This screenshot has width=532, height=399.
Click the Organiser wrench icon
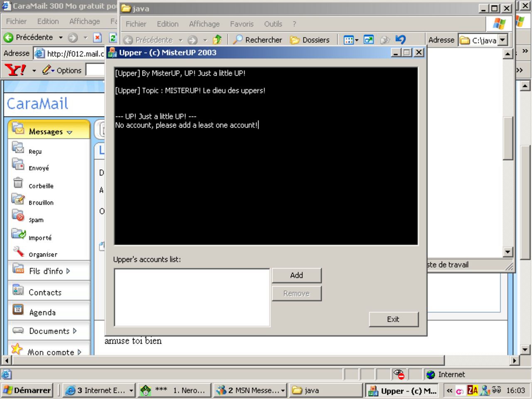(x=18, y=252)
